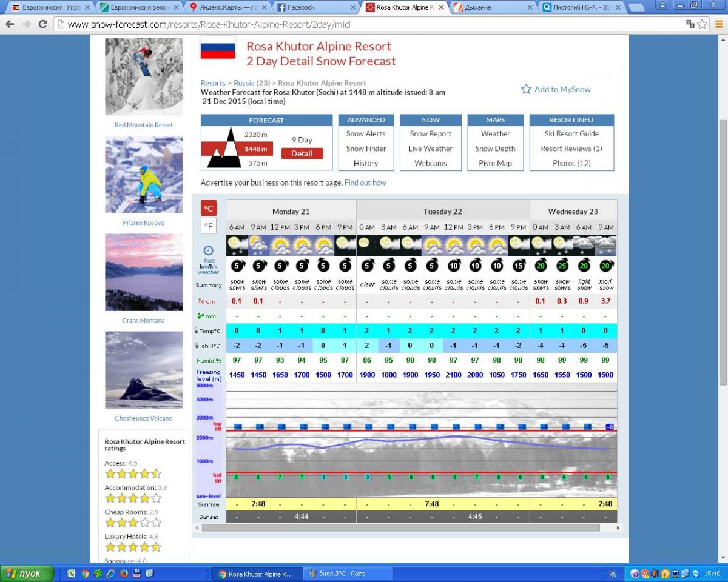
Task: Click the floppy disk icon in quick launch
Action: coord(137,574)
